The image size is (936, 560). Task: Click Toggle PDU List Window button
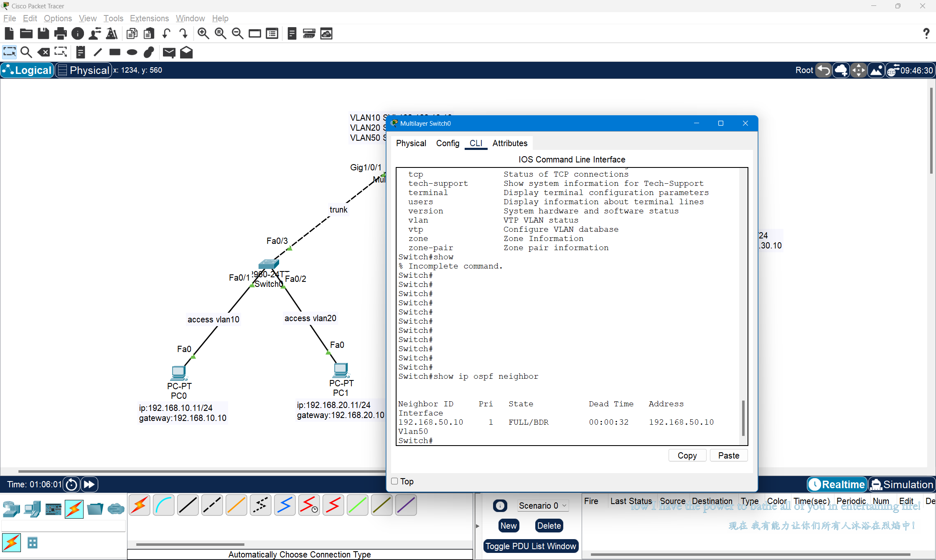(x=531, y=546)
